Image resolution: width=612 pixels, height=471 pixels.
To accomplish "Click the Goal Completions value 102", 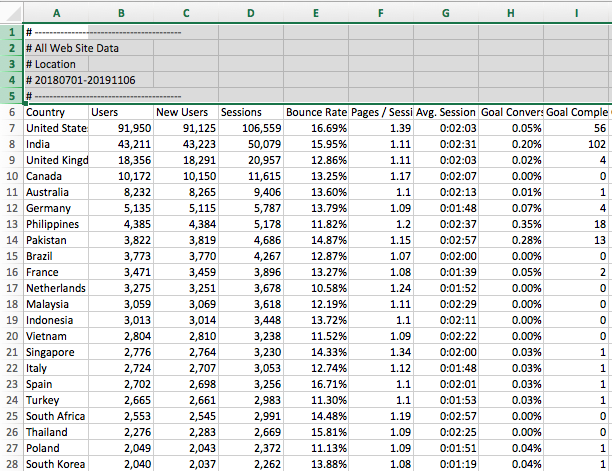I will click(576, 144).
